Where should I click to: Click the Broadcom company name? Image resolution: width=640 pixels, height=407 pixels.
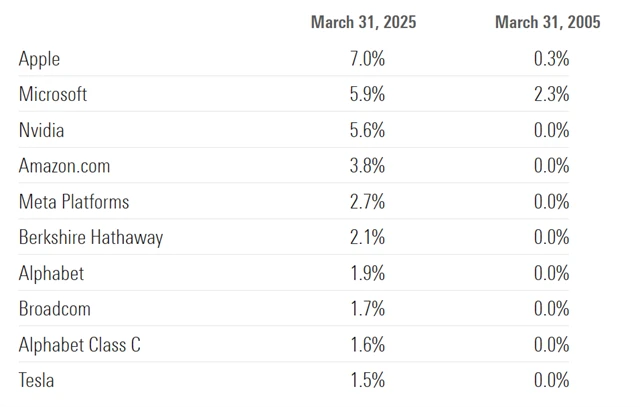click(55, 309)
